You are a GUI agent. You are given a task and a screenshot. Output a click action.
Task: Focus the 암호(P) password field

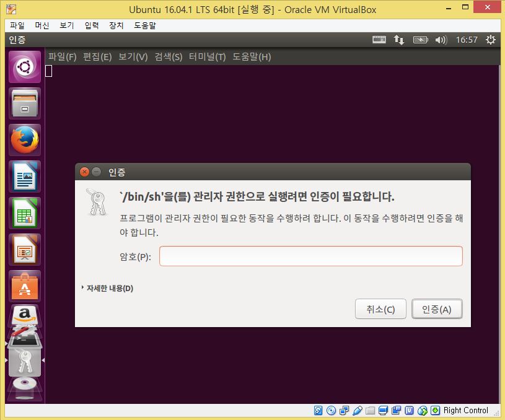click(311, 256)
